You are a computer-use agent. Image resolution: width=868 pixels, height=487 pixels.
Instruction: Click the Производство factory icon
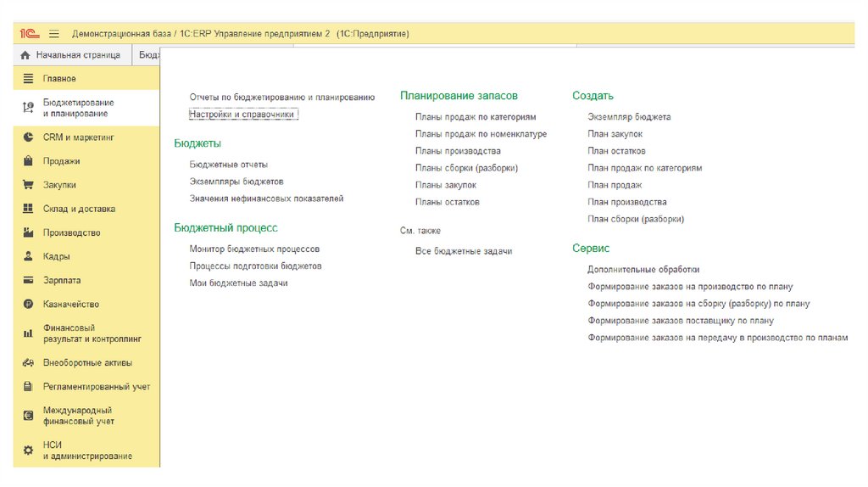[28, 232]
